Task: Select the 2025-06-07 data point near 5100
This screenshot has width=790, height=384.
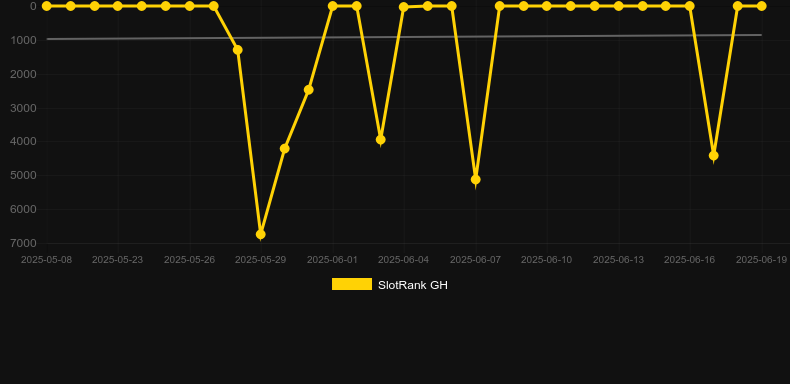Action: click(475, 179)
